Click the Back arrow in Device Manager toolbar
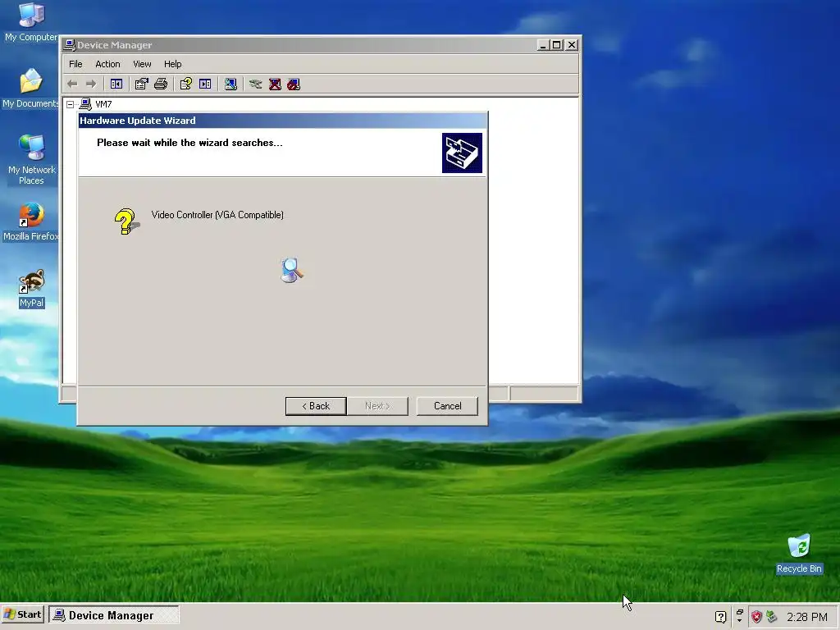The image size is (840, 630). click(72, 84)
